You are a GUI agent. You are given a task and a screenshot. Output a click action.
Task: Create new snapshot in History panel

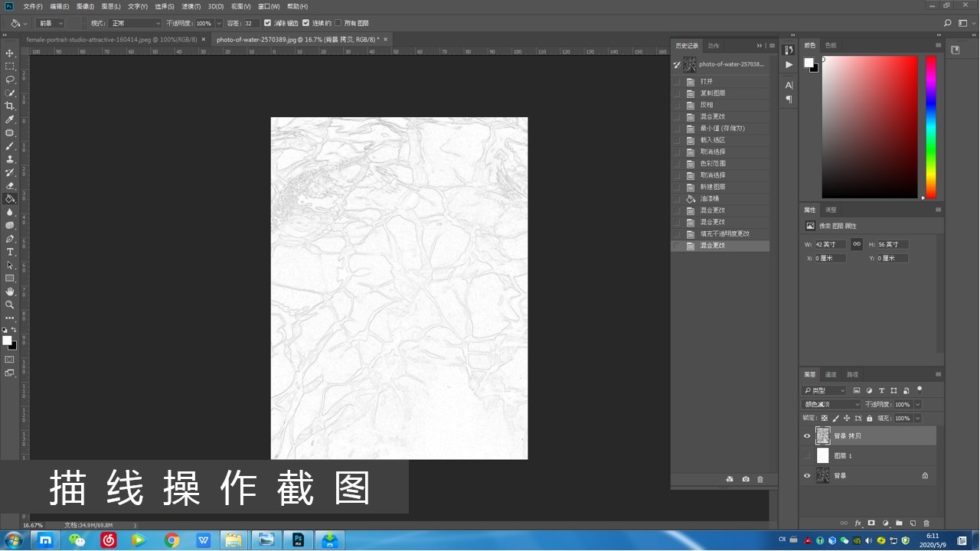tap(746, 479)
